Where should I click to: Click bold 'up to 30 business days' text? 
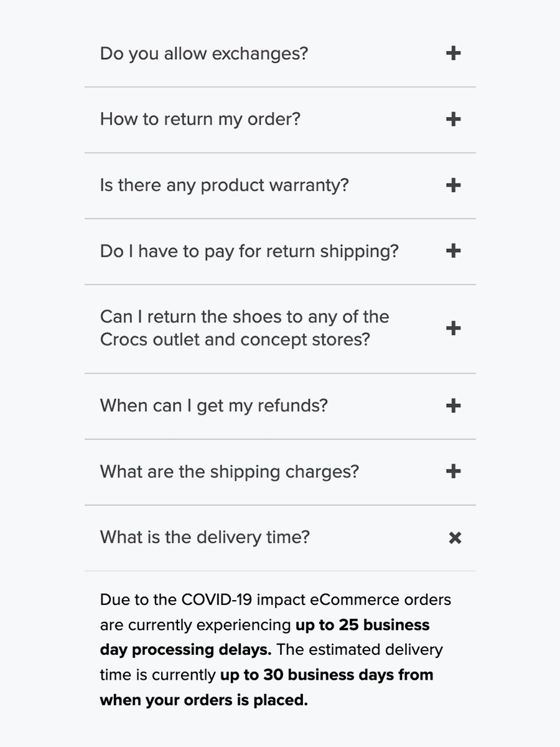tap(309, 675)
